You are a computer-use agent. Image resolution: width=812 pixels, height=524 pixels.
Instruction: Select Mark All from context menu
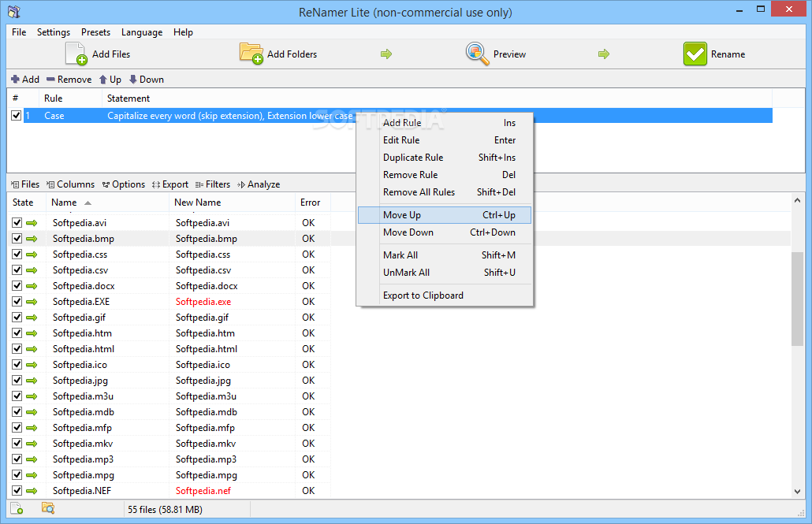coord(445,255)
